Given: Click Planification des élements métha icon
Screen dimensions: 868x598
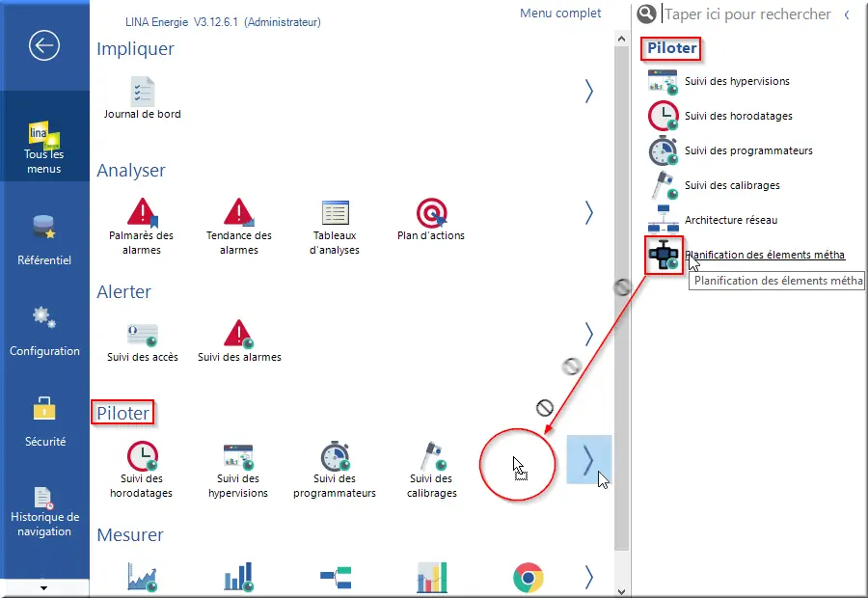Looking at the screenshot, I should 664,255.
